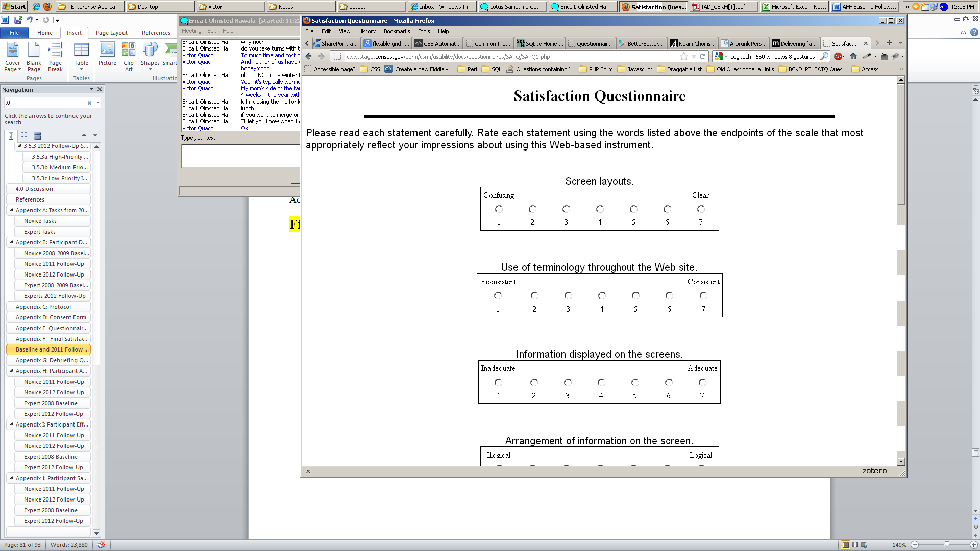
Task: Select rating 1 for Information displayed
Action: (x=498, y=383)
